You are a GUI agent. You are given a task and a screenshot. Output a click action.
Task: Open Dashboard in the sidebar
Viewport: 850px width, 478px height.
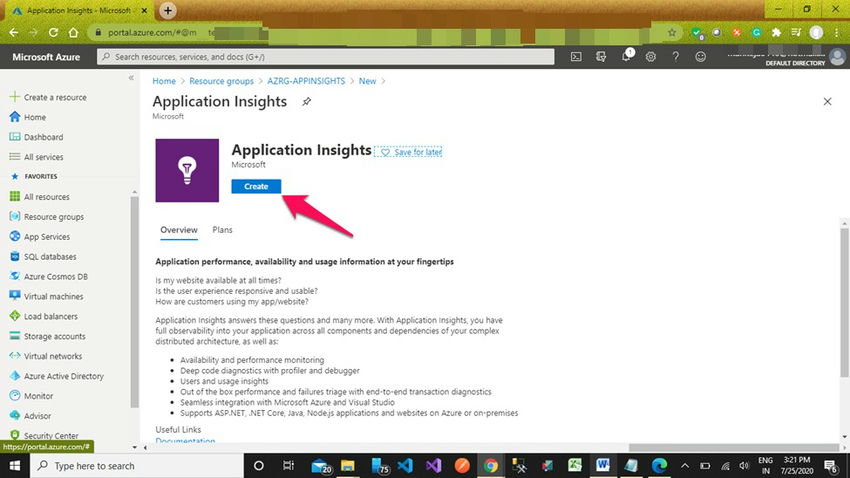tap(36, 137)
